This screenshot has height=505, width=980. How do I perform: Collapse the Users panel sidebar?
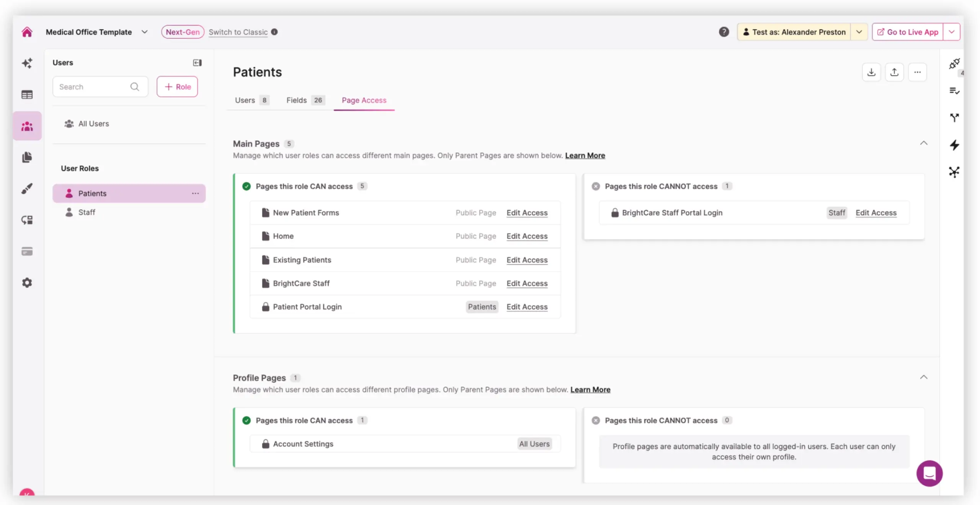coord(197,63)
